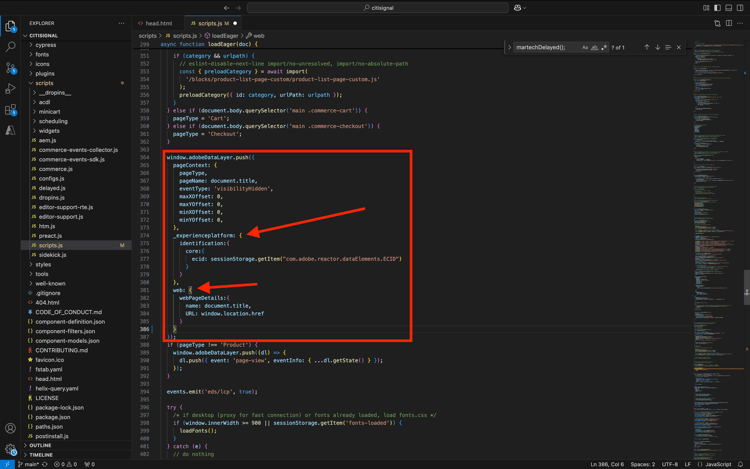This screenshot has height=469, width=750.
Task: Open the Run and Debug view
Action: click(x=11, y=89)
